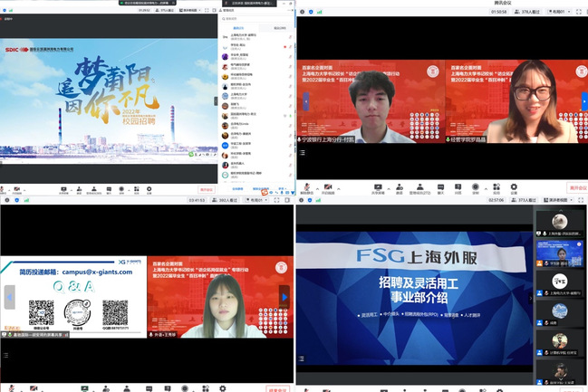Open list icon below FSG slide
Screen dimensions: 588x392
click(301, 359)
